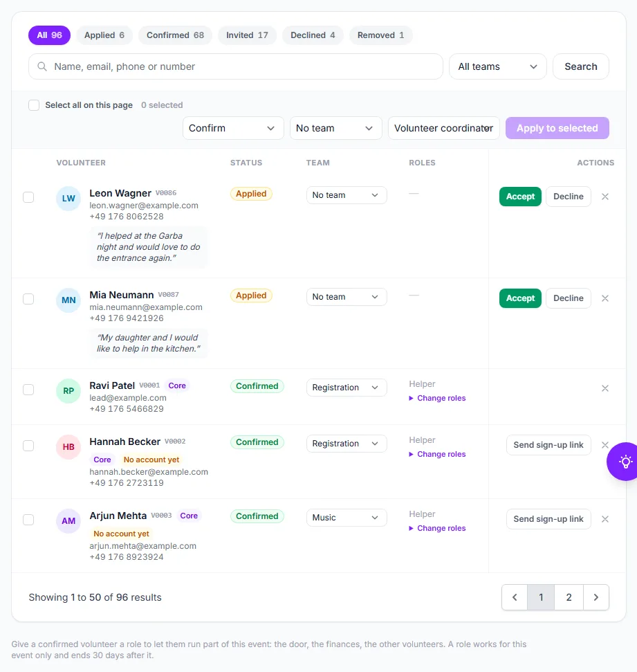Switch to the Declined 4 tab
The image size is (637, 672).
[x=313, y=35]
